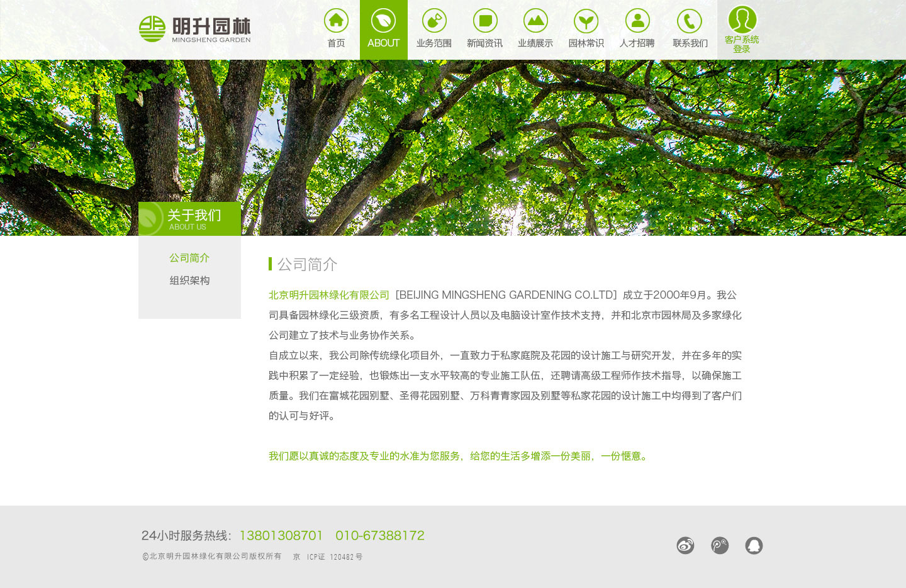Click the QQ penguin icon

click(754, 545)
